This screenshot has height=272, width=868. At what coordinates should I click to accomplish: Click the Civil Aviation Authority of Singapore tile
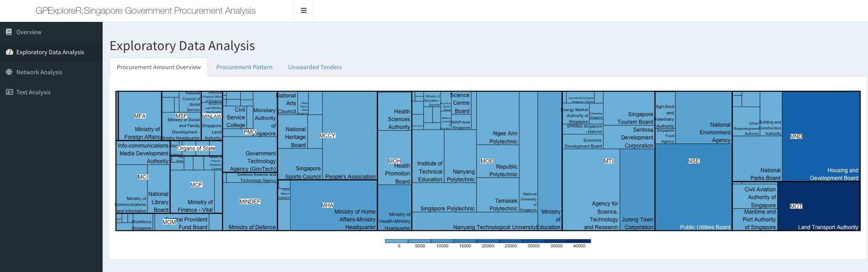pyautogui.click(x=755, y=195)
